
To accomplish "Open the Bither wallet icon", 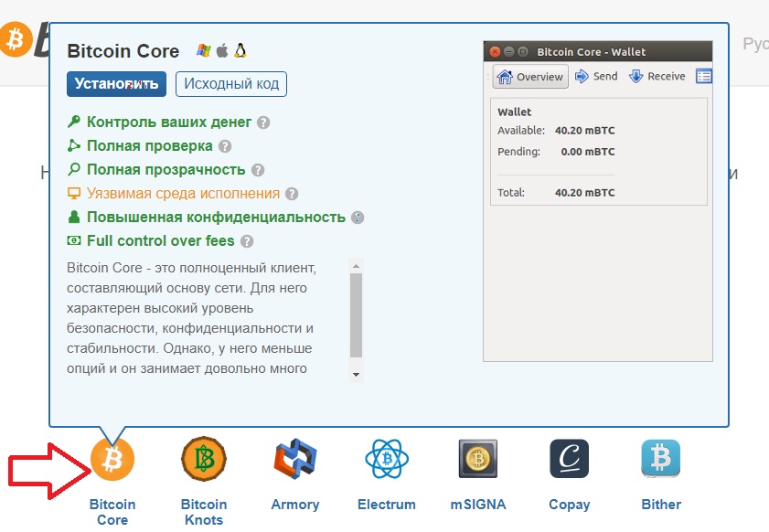I will [x=660, y=459].
